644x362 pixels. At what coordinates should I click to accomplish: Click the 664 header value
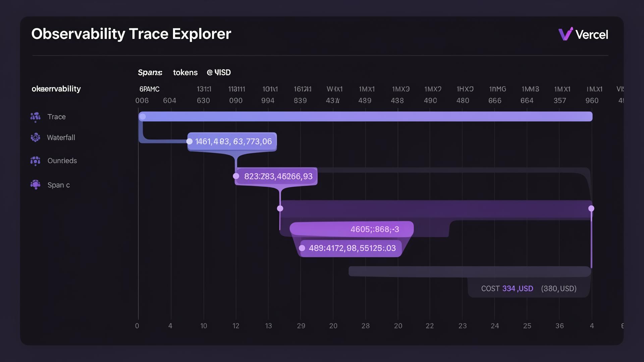click(x=527, y=101)
